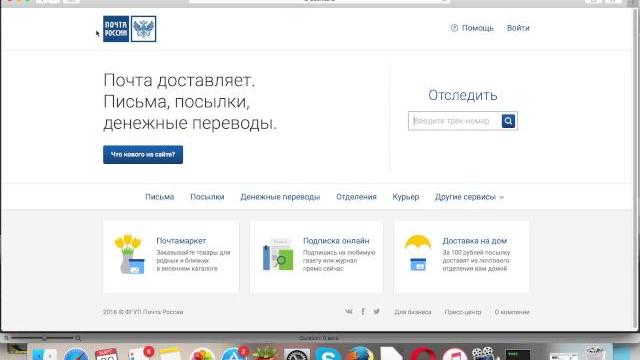The width and height of the screenshot is (640, 360).
Task: Open Reminders with the 6 badge in the Dock
Action: (140, 354)
